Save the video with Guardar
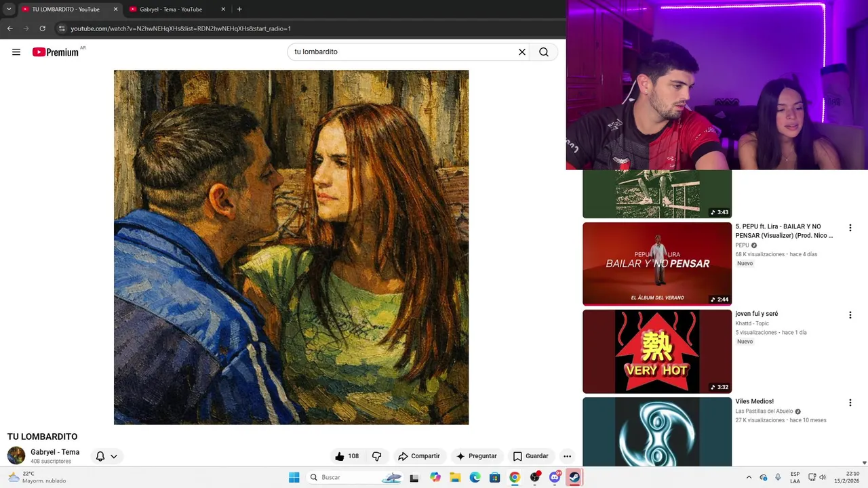Image resolution: width=868 pixels, height=488 pixels. coord(531,456)
